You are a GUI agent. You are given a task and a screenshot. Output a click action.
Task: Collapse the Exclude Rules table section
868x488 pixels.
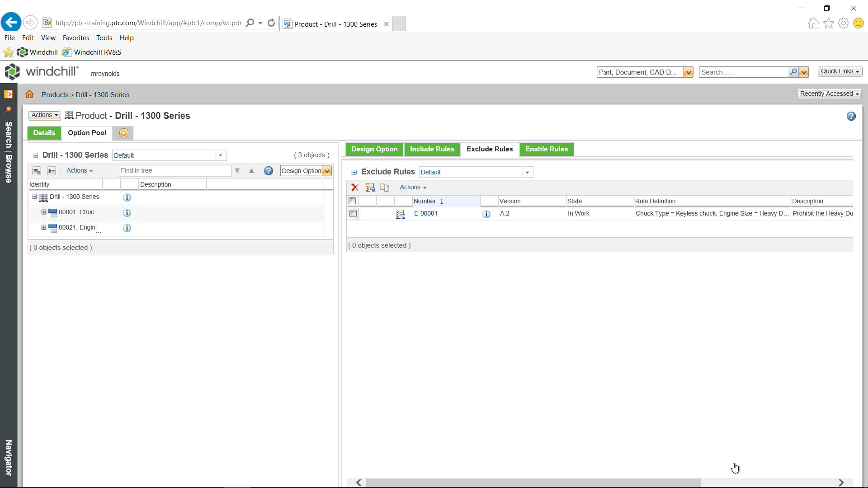pyautogui.click(x=354, y=172)
